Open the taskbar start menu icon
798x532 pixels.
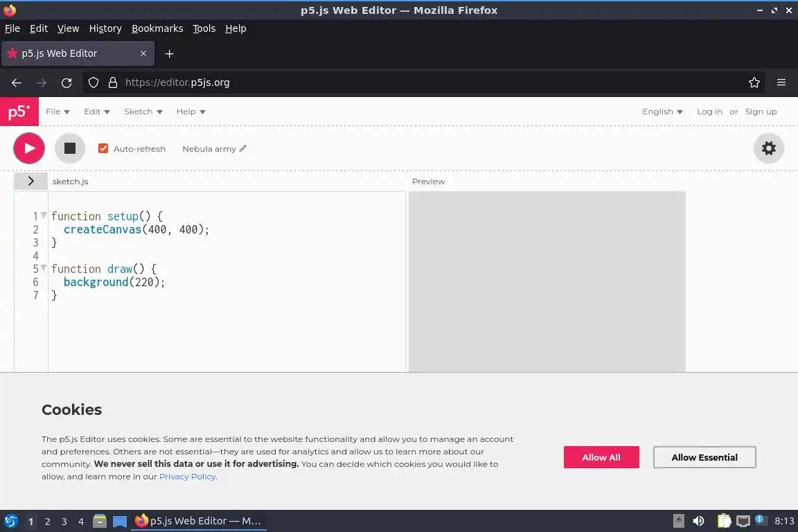(x=11, y=521)
